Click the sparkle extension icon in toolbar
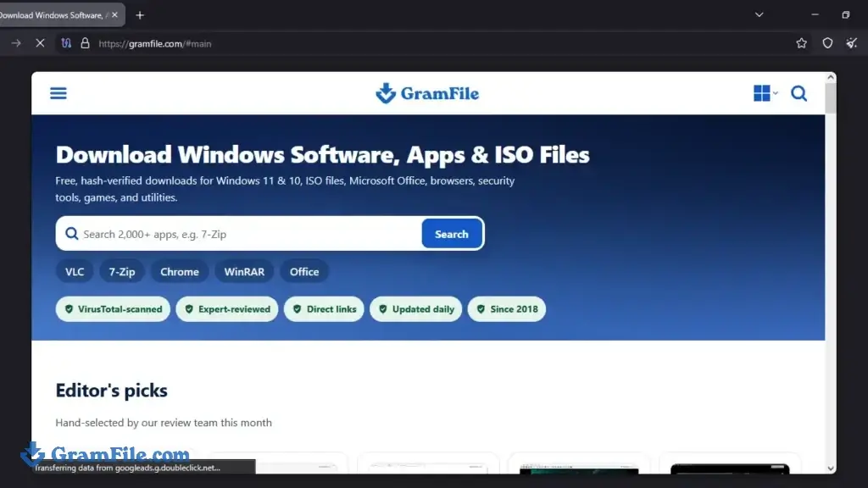 [x=851, y=43]
